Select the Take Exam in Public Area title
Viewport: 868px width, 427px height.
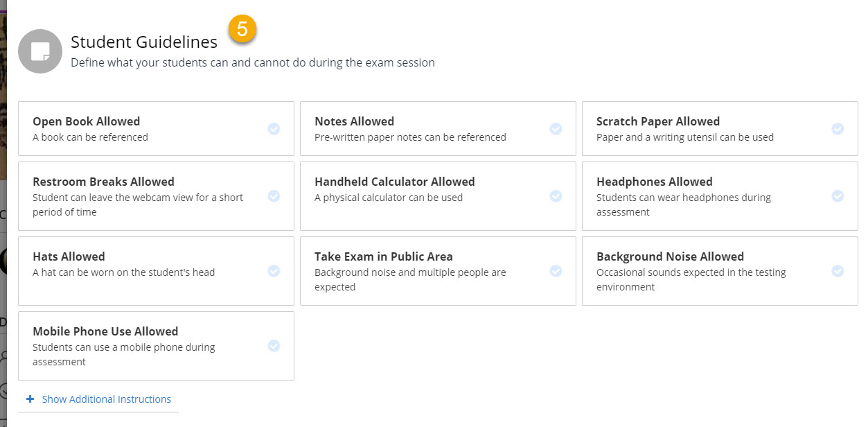point(384,256)
